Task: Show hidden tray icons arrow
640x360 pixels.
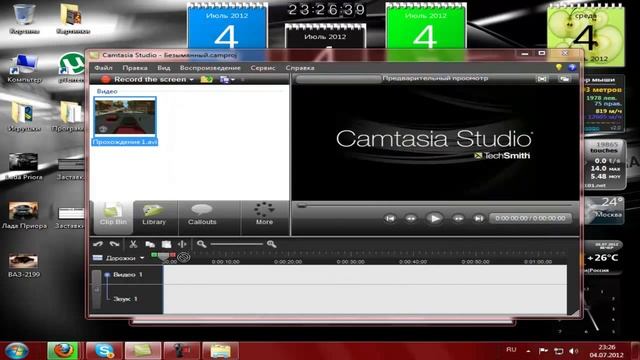Action: point(528,351)
